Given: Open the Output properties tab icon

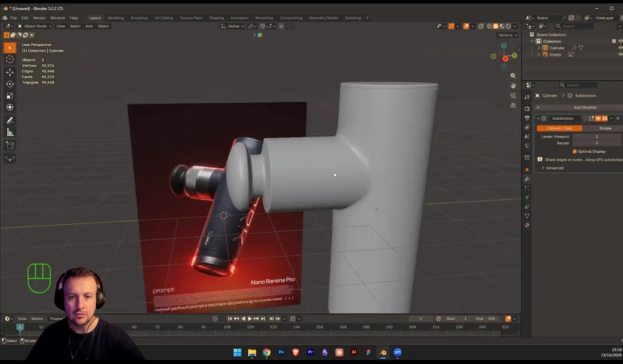Looking at the screenshot, I should click(527, 118).
